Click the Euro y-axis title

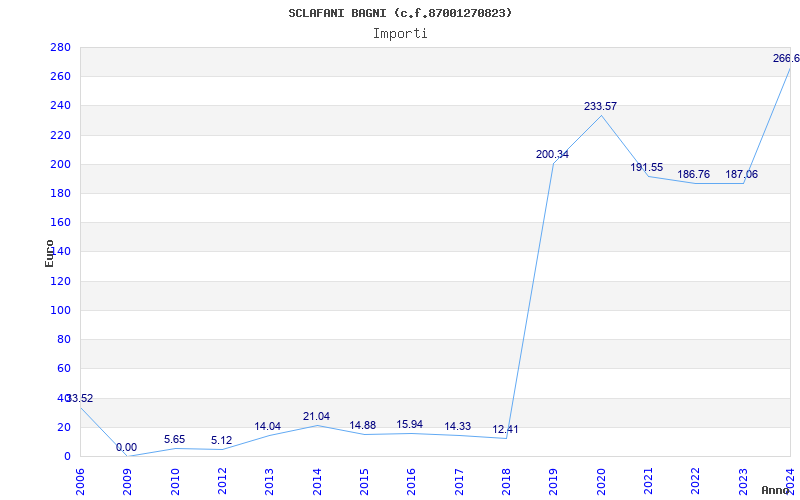(x=49, y=254)
